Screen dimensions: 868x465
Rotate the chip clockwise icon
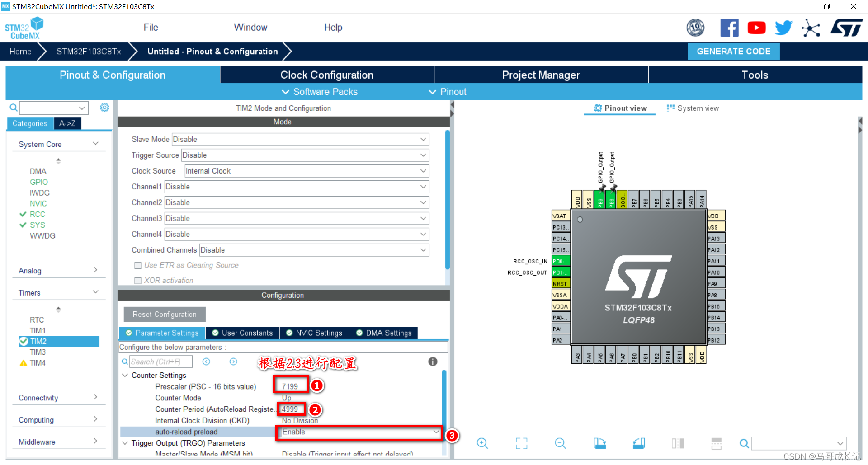click(599, 443)
